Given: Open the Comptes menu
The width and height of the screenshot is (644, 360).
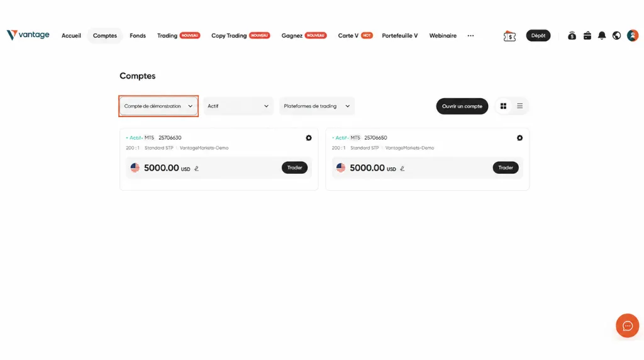Looking at the screenshot, I should (105, 36).
